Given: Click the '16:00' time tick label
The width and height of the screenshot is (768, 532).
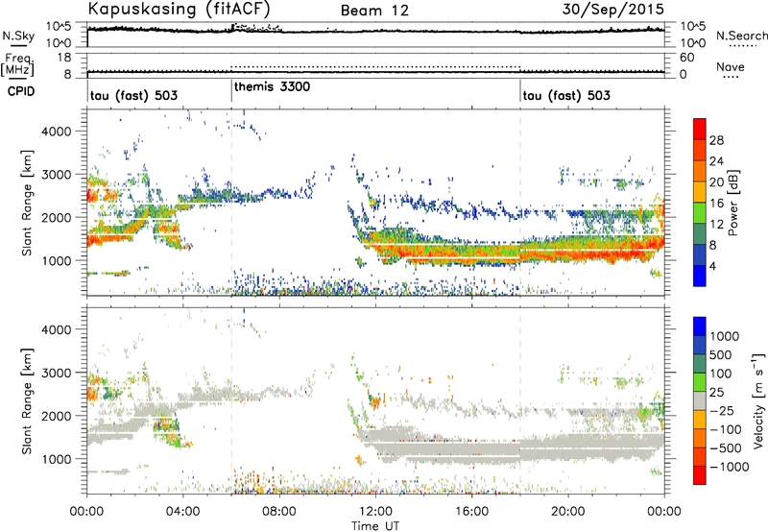Looking at the screenshot, I should [471, 512].
